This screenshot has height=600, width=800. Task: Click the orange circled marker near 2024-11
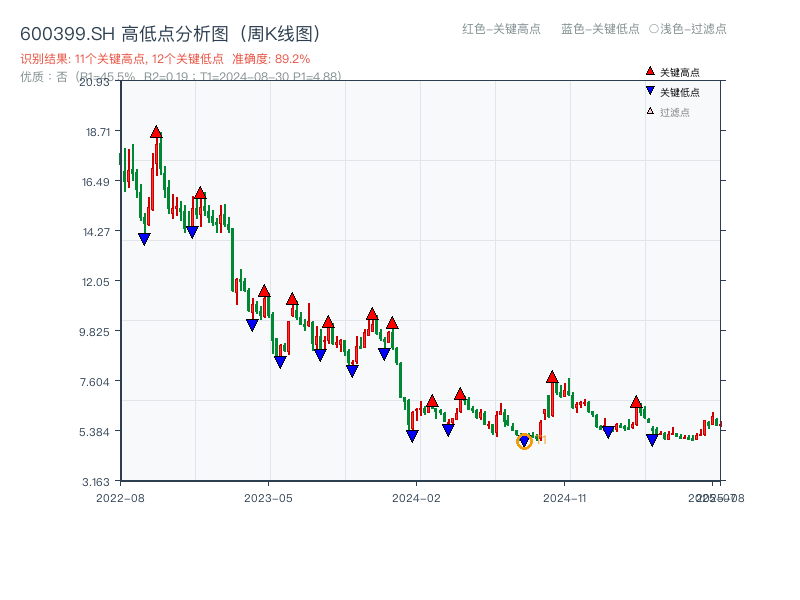click(524, 440)
